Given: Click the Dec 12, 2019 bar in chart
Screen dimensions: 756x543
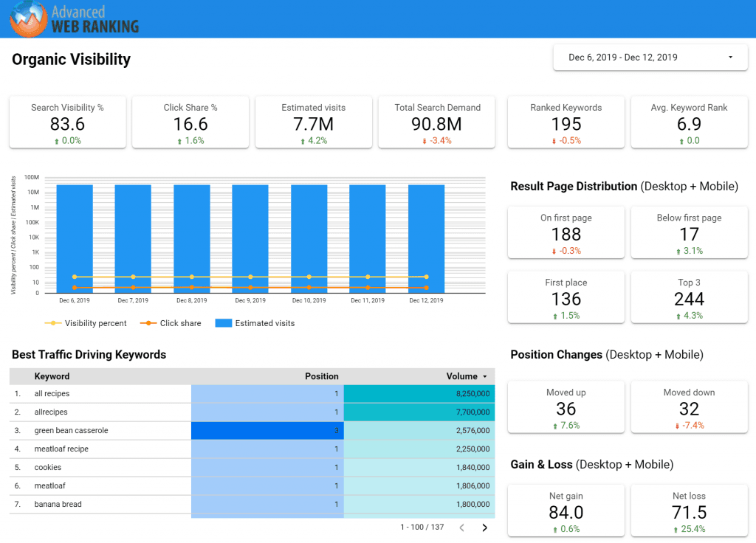Looking at the screenshot, I should (x=426, y=238).
